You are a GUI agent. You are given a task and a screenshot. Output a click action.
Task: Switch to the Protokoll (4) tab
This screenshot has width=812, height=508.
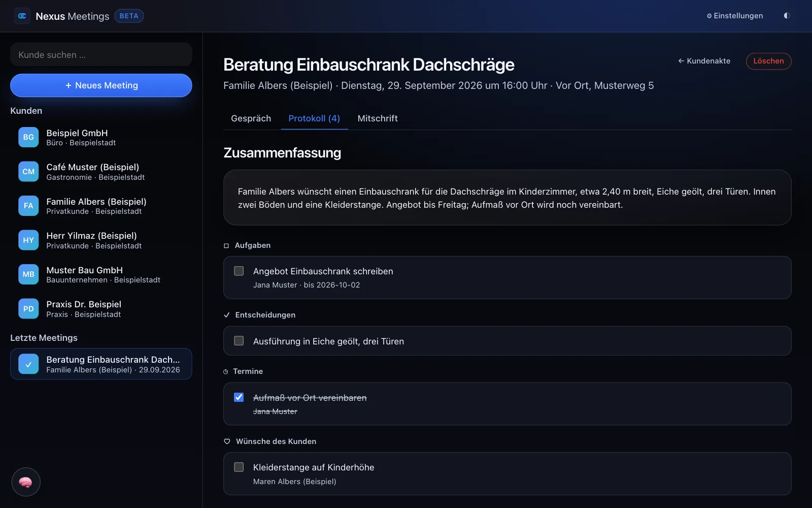point(314,118)
